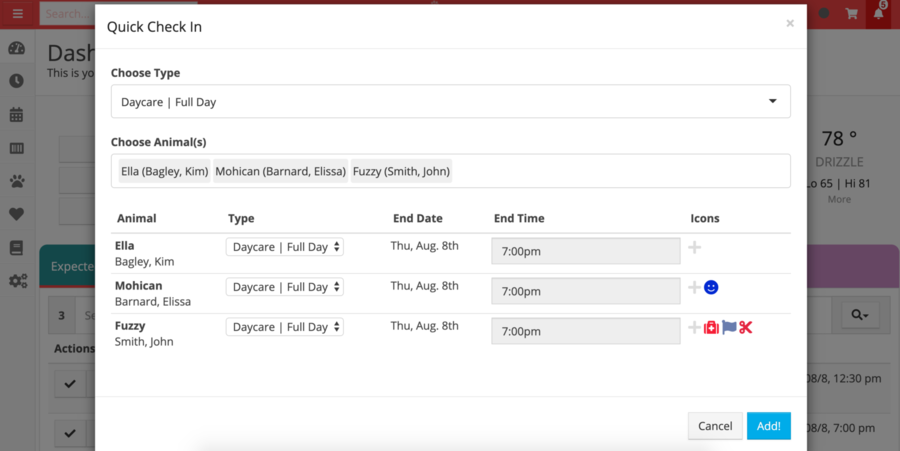Open the paw print sidebar icon
The height and width of the screenshot is (451, 900).
[17, 181]
